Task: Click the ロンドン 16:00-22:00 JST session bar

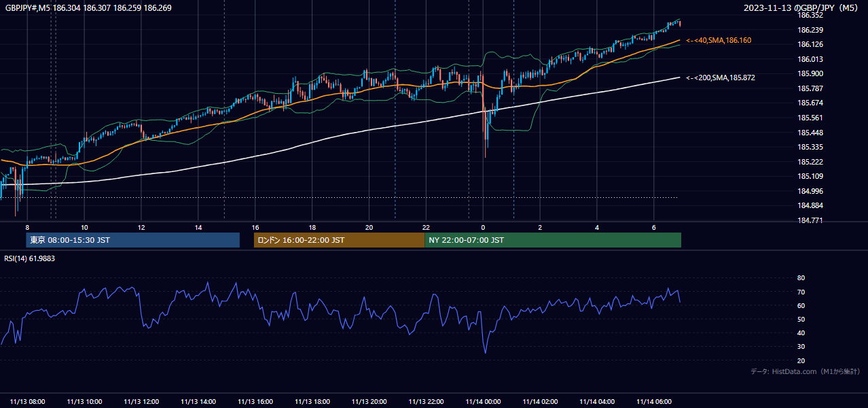Action: point(339,240)
